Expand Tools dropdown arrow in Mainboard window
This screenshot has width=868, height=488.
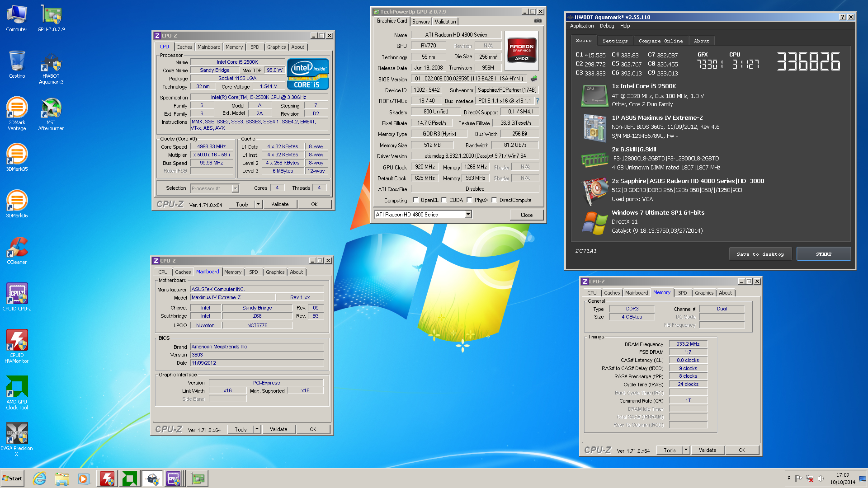tap(257, 429)
